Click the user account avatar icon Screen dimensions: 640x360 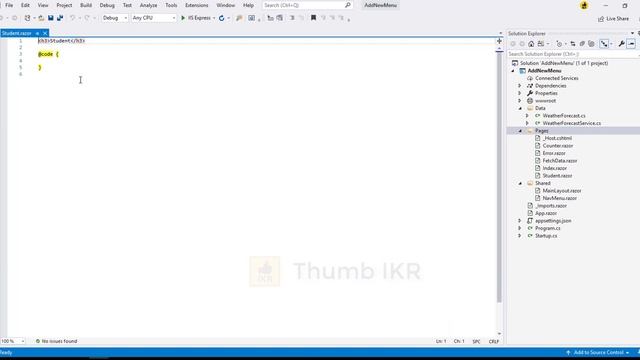pyautogui.click(x=584, y=5)
